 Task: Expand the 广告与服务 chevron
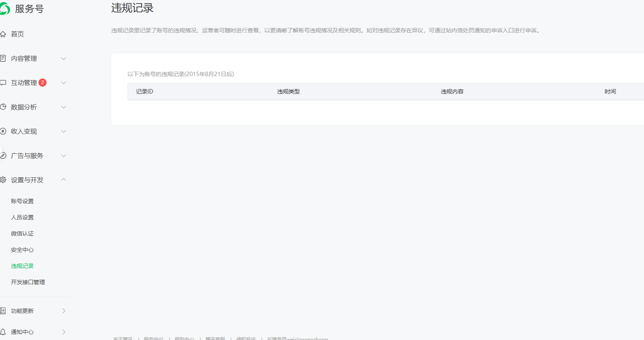pos(64,156)
